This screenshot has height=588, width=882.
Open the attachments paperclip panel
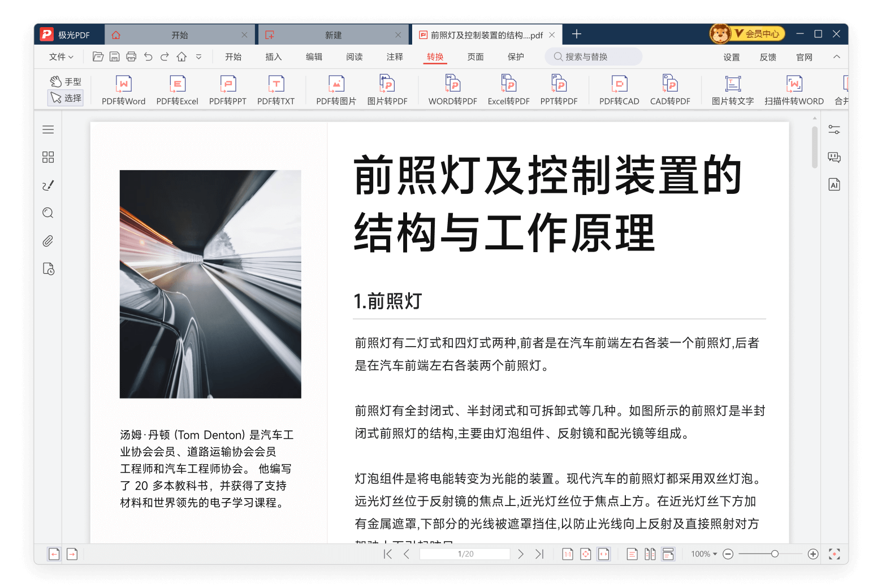click(48, 241)
